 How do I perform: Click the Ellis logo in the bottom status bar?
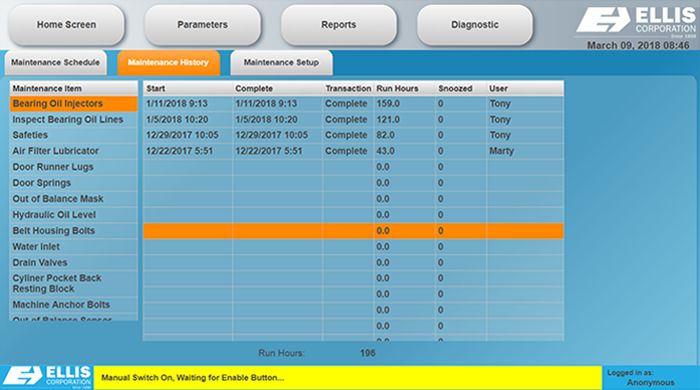click(47, 378)
